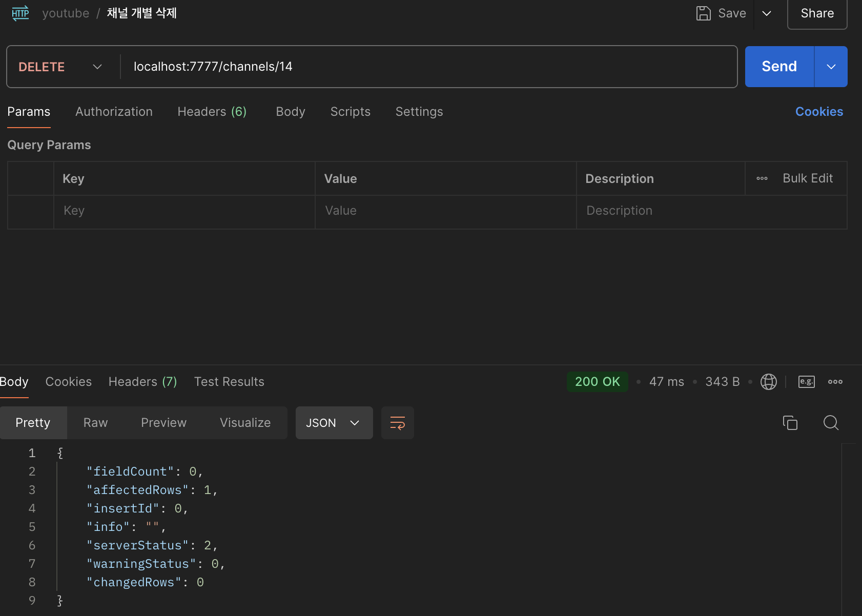Click the empty Key input cell
The image size is (862, 616).
tap(184, 211)
